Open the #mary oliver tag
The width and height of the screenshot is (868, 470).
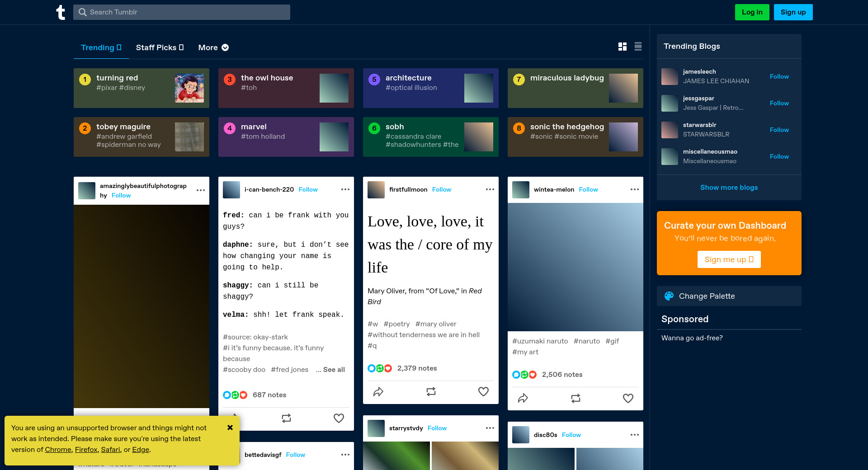(x=436, y=324)
